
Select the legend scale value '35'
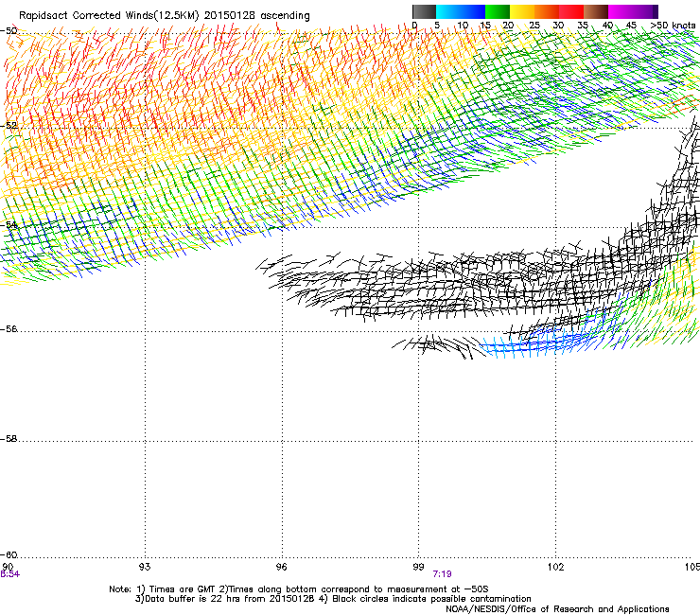(x=583, y=26)
